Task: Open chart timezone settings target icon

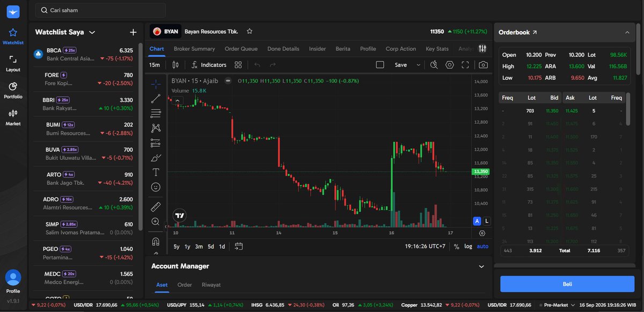Action: (482, 233)
